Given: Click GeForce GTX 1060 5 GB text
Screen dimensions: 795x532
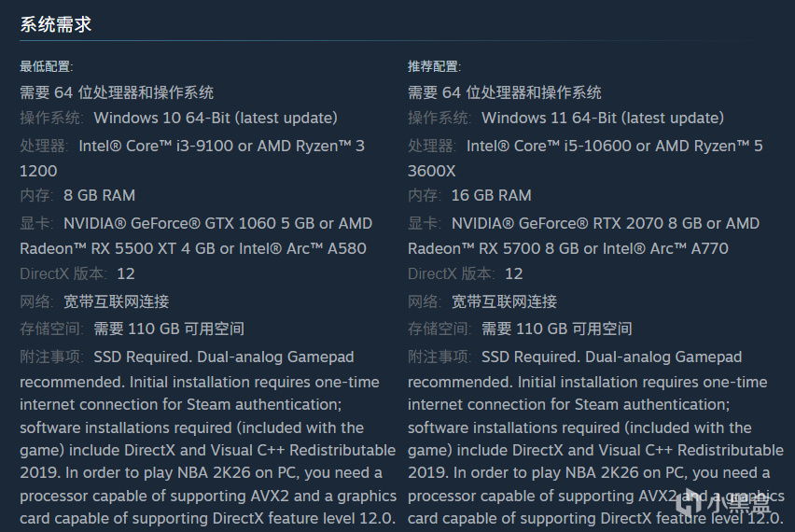Looking at the screenshot, I should pos(188,223).
